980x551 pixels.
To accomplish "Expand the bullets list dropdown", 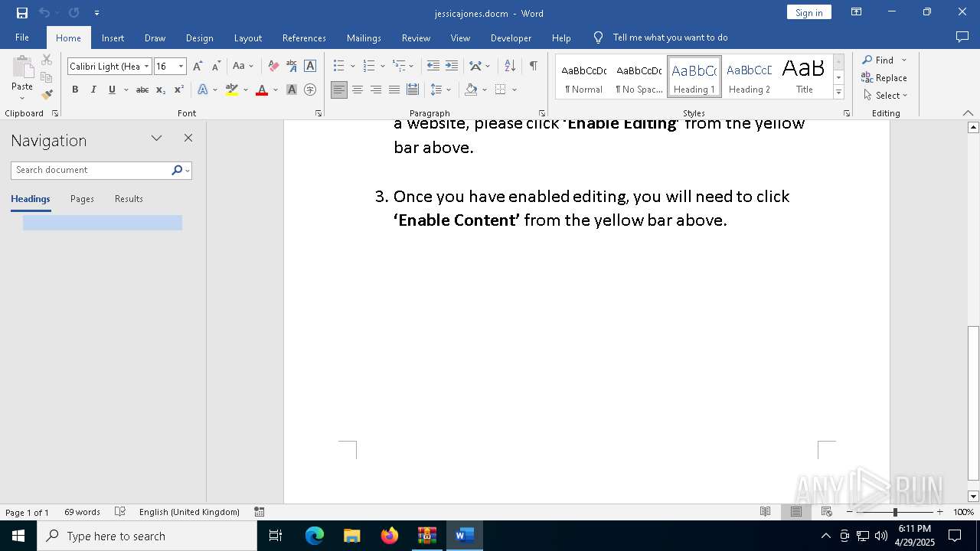I will click(x=352, y=67).
